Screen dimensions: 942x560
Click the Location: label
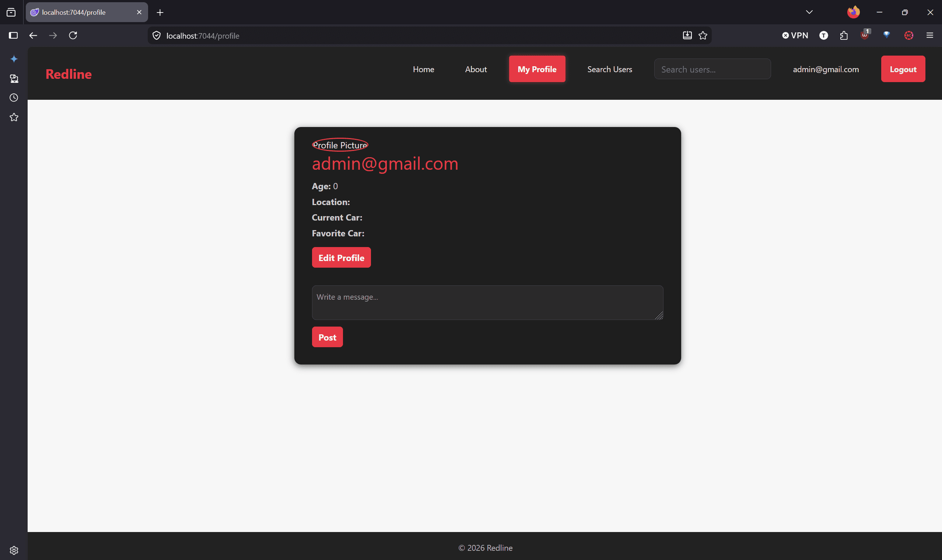pos(331,202)
